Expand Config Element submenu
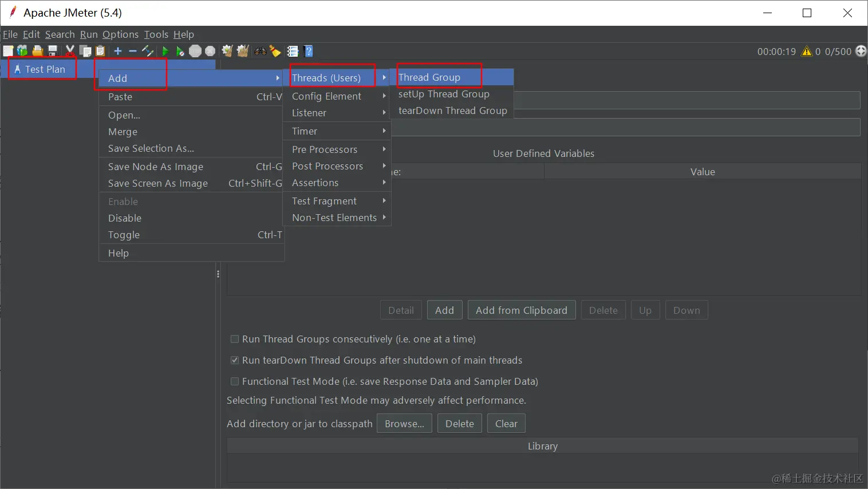 (337, 96)
